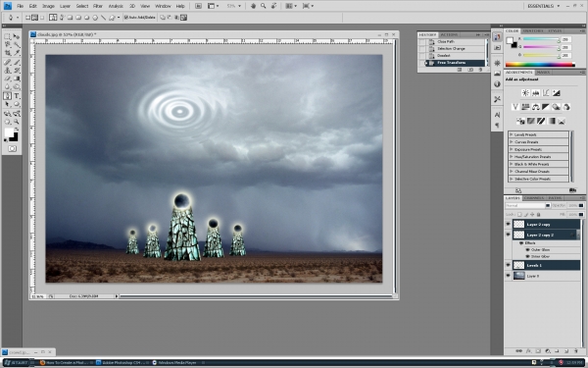The width and height of the screenshot is (588, 368).
Task: Add a Curves adjustment
Action: click(546, 93)
